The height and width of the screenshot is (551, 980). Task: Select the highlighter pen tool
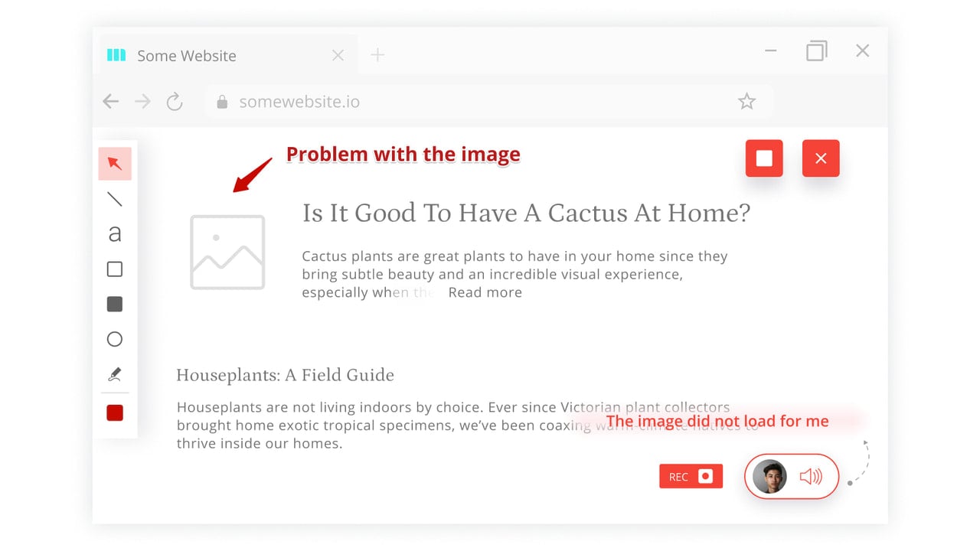coord(115,374)
